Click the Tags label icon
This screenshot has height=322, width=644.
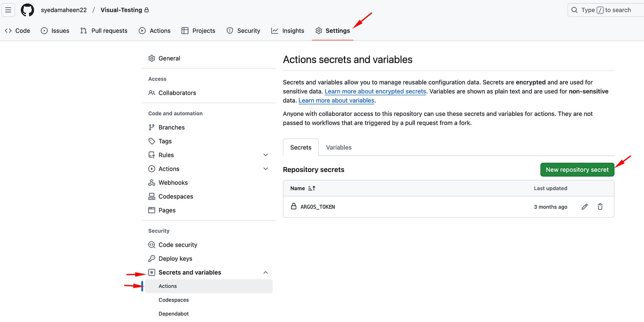152,141
